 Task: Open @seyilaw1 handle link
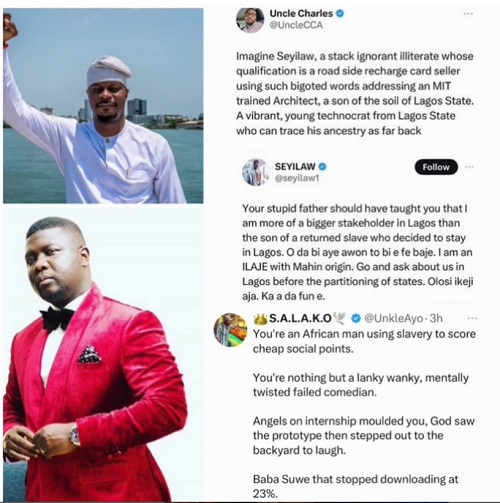tap(297, 178)
